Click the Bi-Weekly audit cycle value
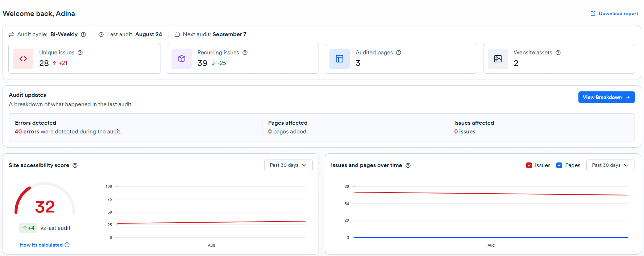The width and height of the screenshot is (644, 256). coord(64,34)
